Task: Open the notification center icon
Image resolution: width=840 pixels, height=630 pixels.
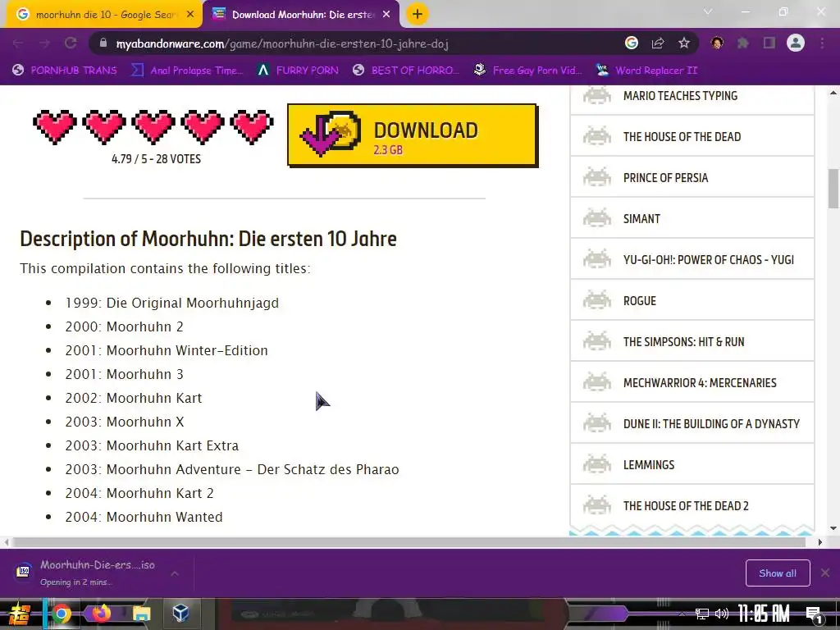Action: click(815, 615)
